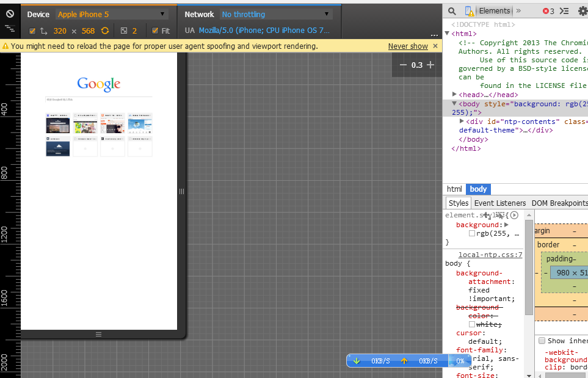
Task: Open the media queries bars icon
Action: point(10,28)
